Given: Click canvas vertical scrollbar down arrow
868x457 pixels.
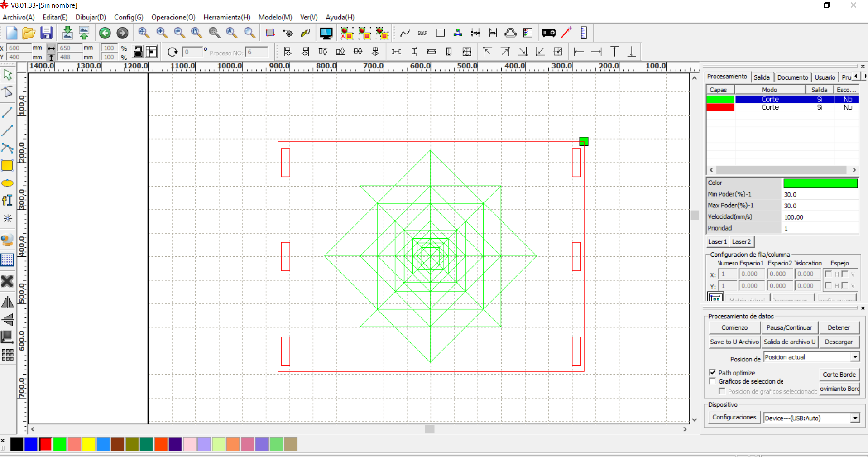Looking at the screenshot, I should pos(695,420).
